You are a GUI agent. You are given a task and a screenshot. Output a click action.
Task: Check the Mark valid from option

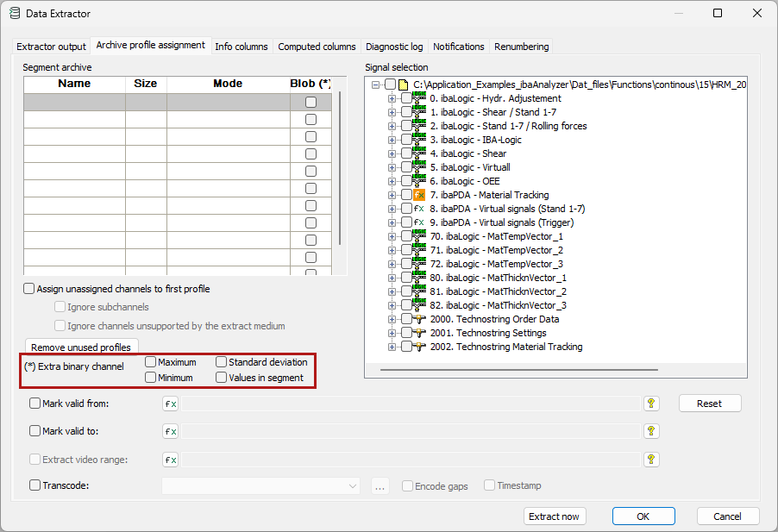pyautogui.click(x=35, y=403)
